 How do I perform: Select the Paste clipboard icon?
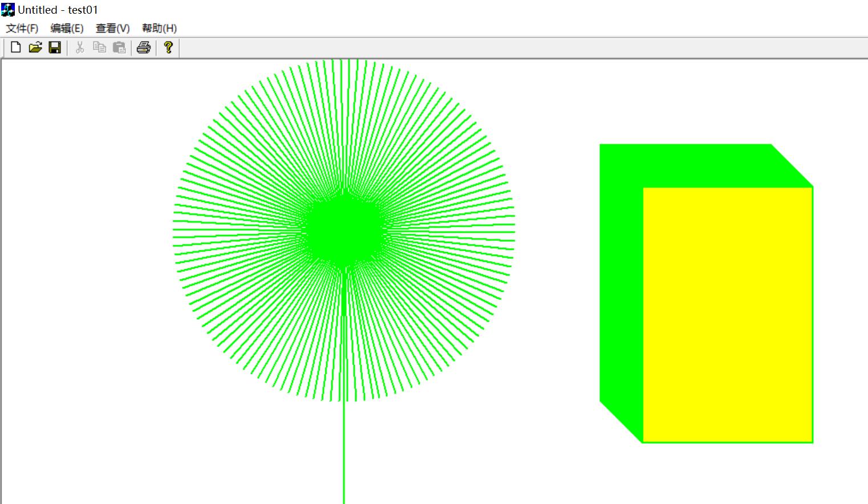pyautogui.click(x=119, y=48)
